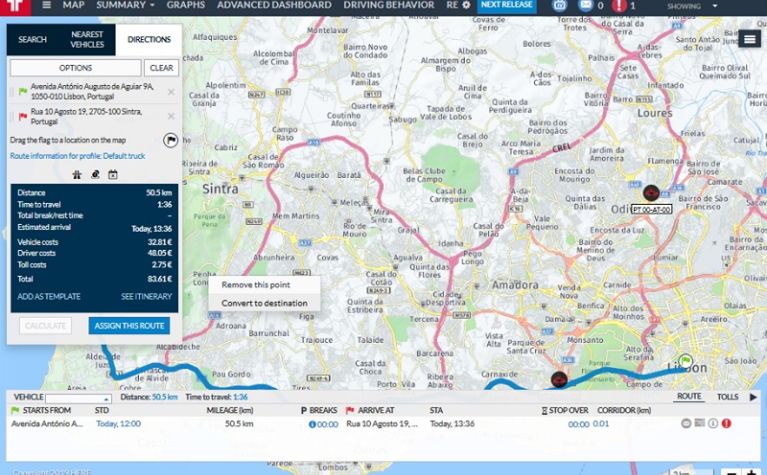The height and width of the screenshot is (475, 767).
Task: Open the DRIVING BEHAVIOR page
Action: [388, 5]
